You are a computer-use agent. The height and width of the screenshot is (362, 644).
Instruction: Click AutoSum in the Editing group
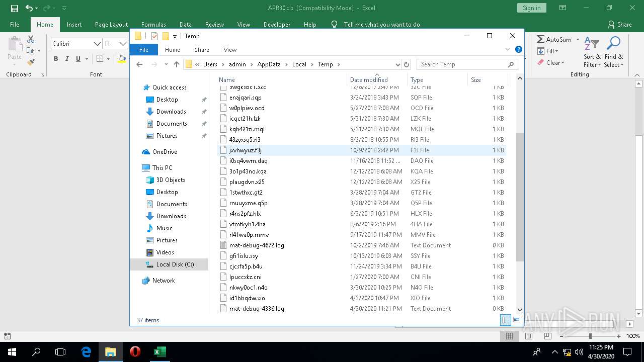pyautogui.click(x=554, y=39)
